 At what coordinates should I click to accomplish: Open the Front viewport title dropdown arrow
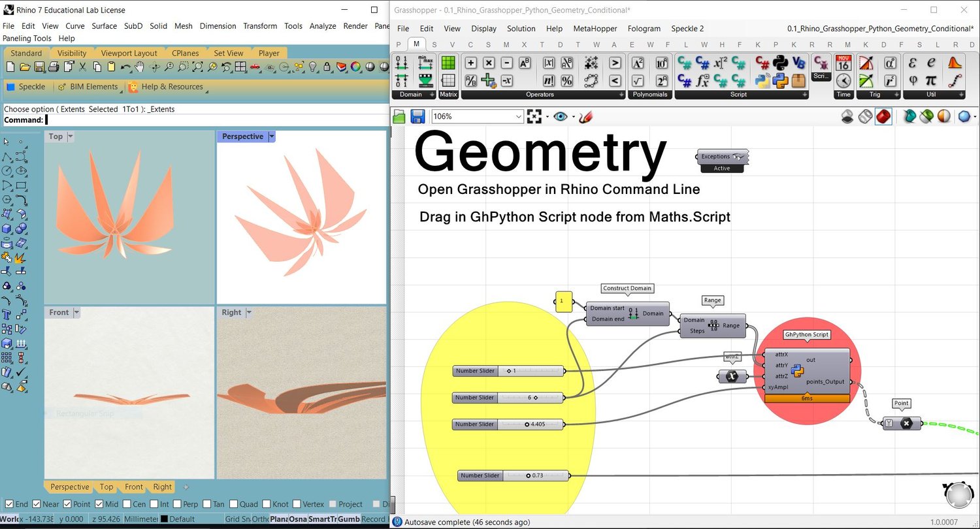click(76, 313)
